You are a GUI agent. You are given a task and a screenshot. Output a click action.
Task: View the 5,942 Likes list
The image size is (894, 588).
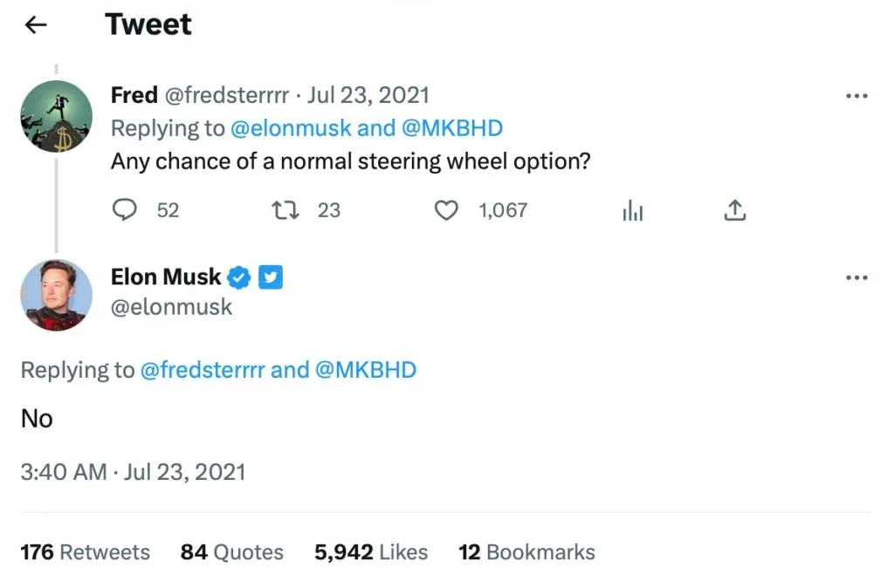pyautogui.click(x=370, y=551)
